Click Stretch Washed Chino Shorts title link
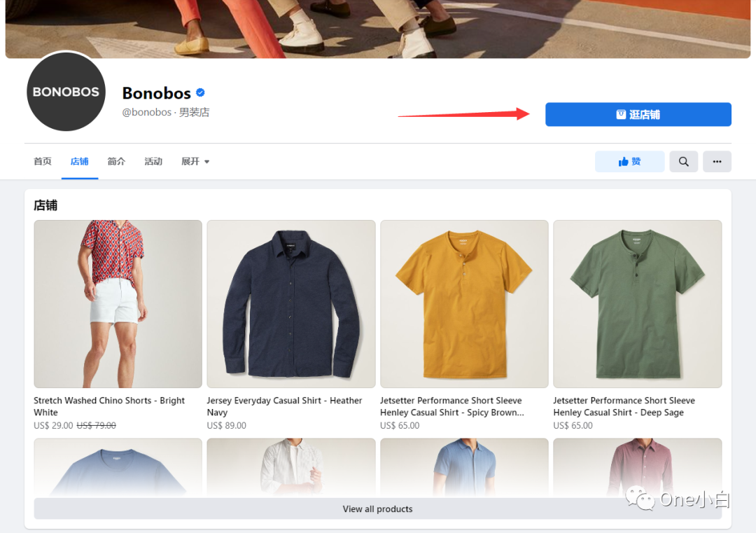Screen dimensions: 756x533 109,406
